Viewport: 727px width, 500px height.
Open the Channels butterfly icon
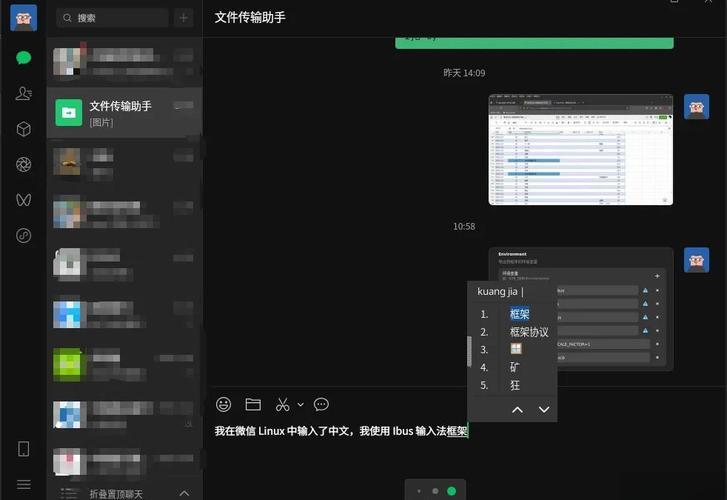click(23, 200)
